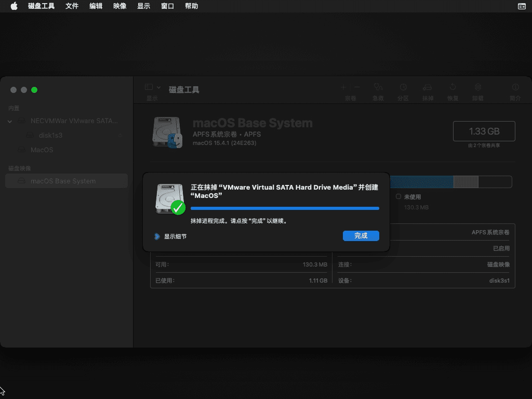Image resolution: width=532 pixels, height=399 pixels.
Task: Click the 卸载 unmount toolbar icon
Action: (x=477, y=87)
